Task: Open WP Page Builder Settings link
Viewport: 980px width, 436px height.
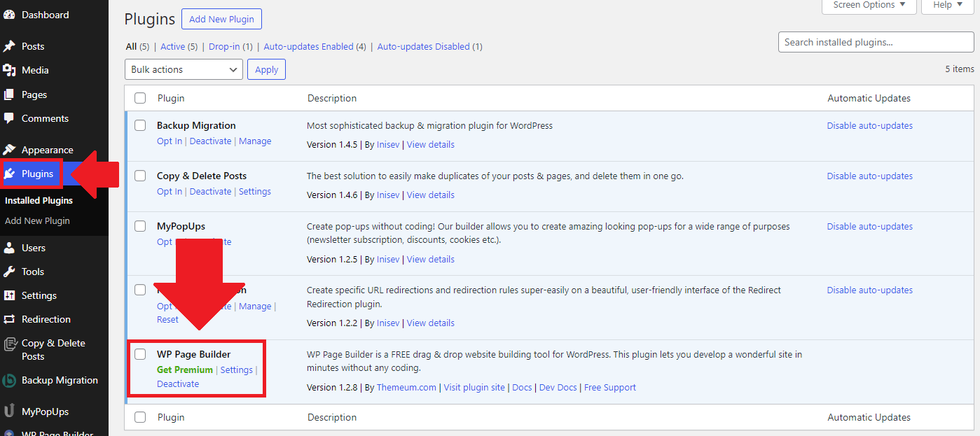Action: point(237,370)
